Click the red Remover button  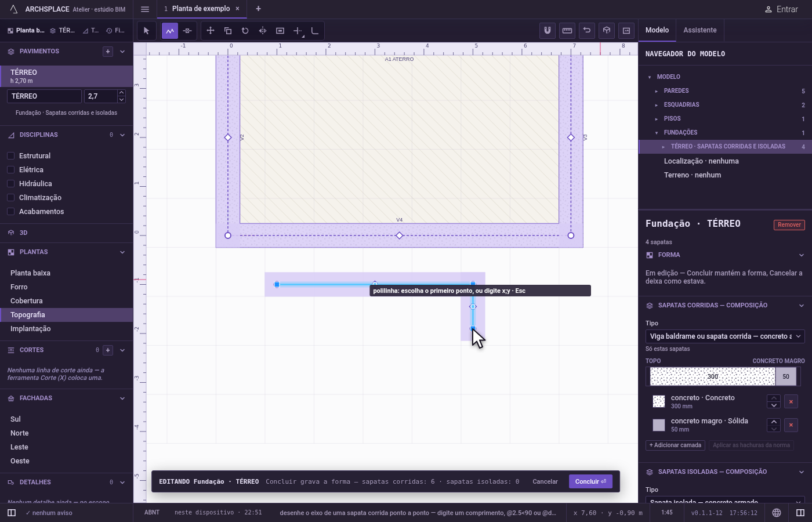[x=789, y=224]
